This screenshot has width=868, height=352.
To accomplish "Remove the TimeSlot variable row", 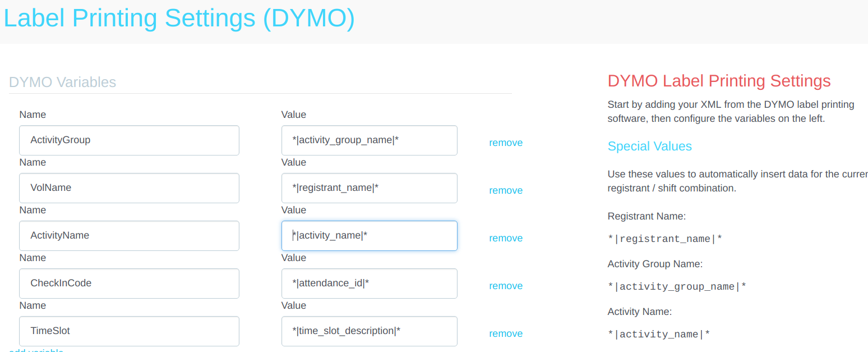I will [505, 333].
